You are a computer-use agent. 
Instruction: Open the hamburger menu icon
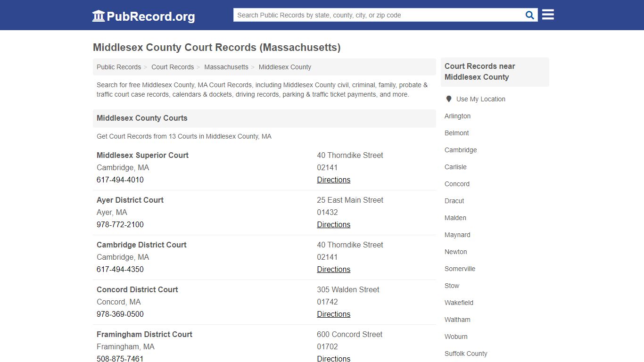click(x=548, y=15)
